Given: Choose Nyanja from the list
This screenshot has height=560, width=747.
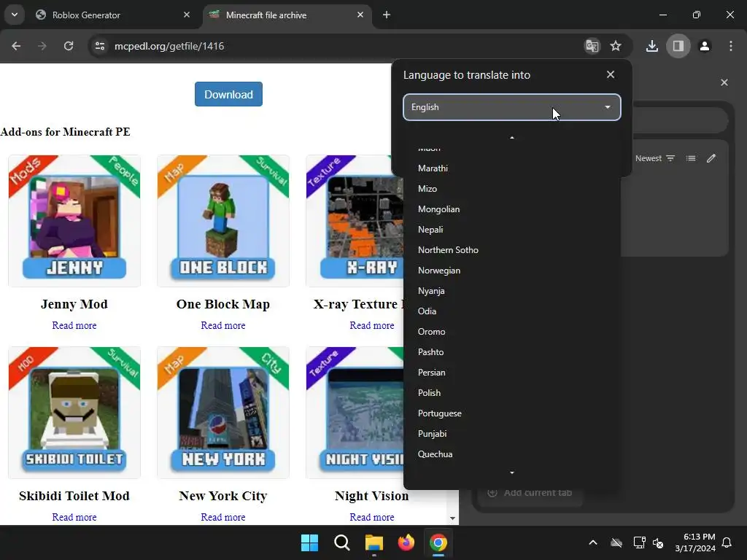Looking at the screenshot, I should click(511, 291).
